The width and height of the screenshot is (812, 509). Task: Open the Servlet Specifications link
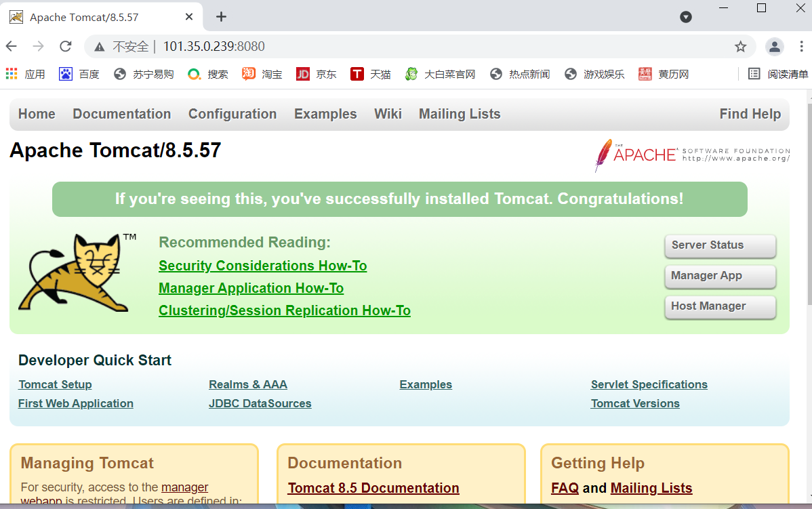coord(649,385)
